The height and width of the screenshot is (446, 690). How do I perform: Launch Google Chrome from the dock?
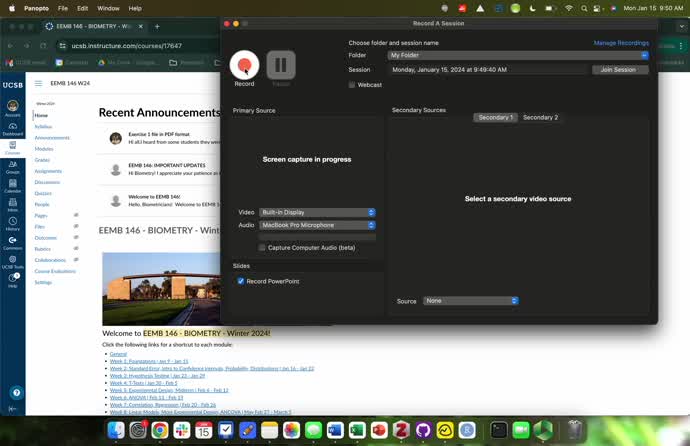(159, 430)
